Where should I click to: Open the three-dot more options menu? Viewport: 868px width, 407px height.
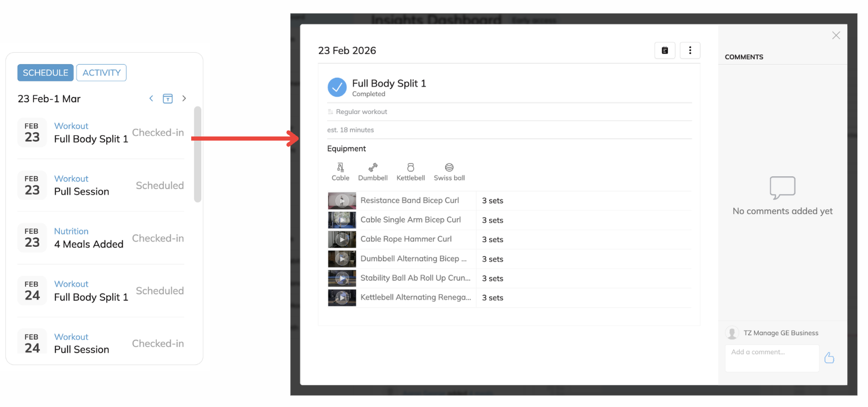(690, 50)
